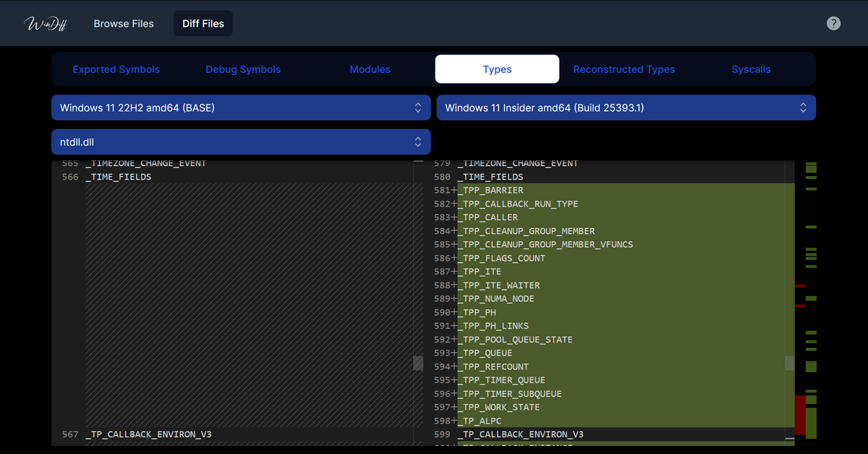Image resolution: width=868 pixels, height=454 pixels.
Task: Click line number 567 in left gutter
Action: 70,434
